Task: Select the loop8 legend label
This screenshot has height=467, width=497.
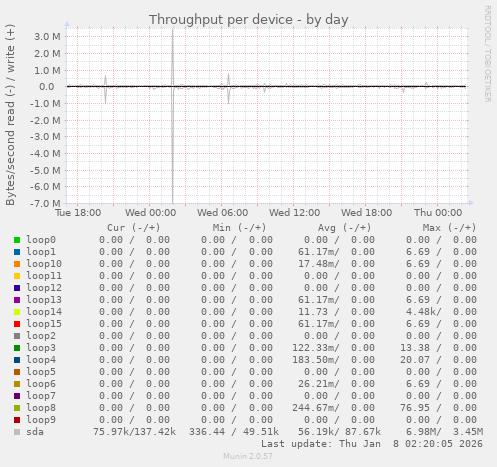Action: (x=41, y=408)
